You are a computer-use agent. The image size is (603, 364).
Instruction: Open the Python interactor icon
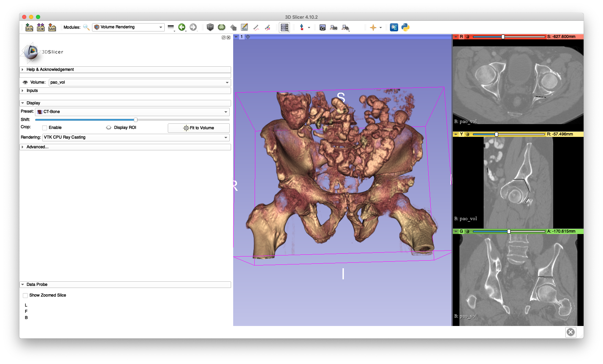[405, 27]
